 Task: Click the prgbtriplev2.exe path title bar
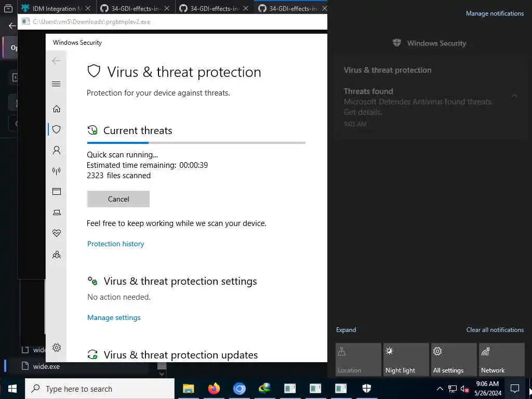point(172,22)
